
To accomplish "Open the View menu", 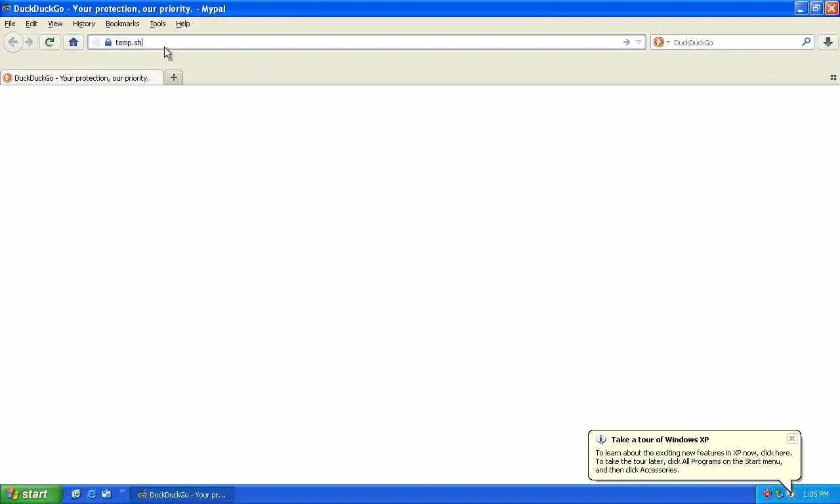I will (55, 24).
